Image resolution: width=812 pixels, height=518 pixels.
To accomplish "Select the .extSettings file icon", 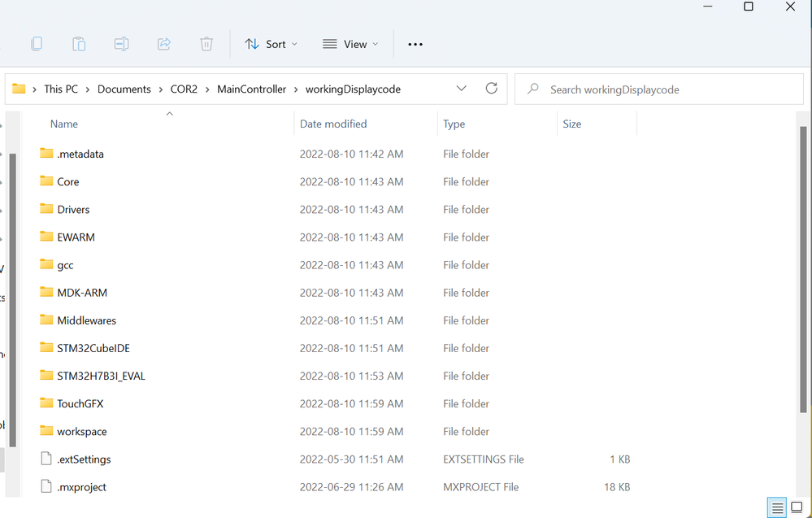I will 46,459.
